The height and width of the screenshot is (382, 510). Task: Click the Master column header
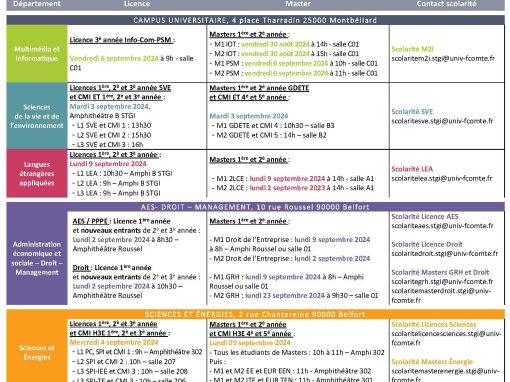pos(298,4)
